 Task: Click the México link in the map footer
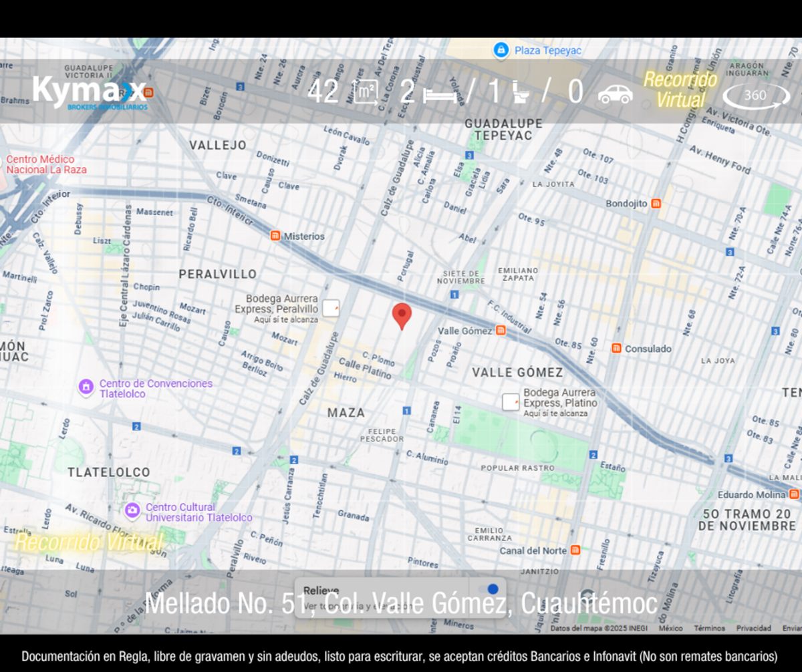pos(670,629)
